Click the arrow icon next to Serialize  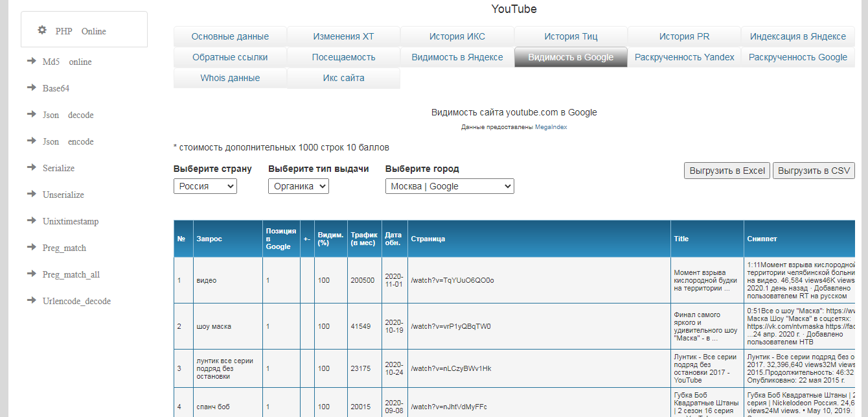pyautogui.click(x=31, y=167)
